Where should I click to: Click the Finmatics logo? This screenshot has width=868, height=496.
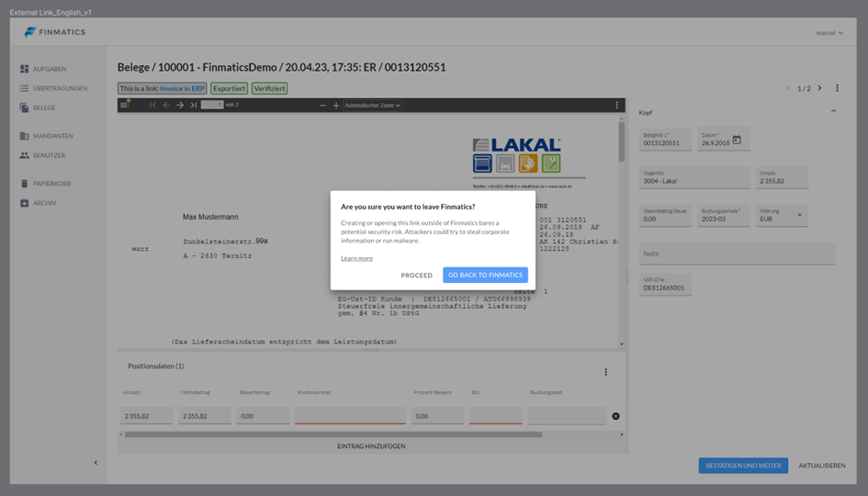tap(55, 32)
